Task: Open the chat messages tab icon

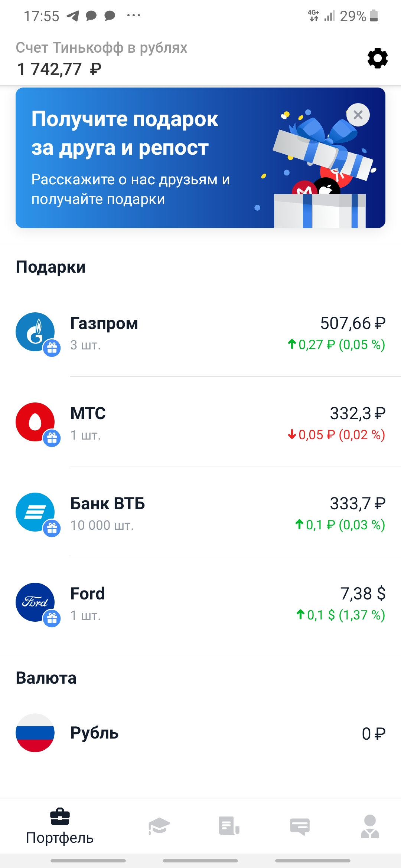Action: (x=300, y=826)
